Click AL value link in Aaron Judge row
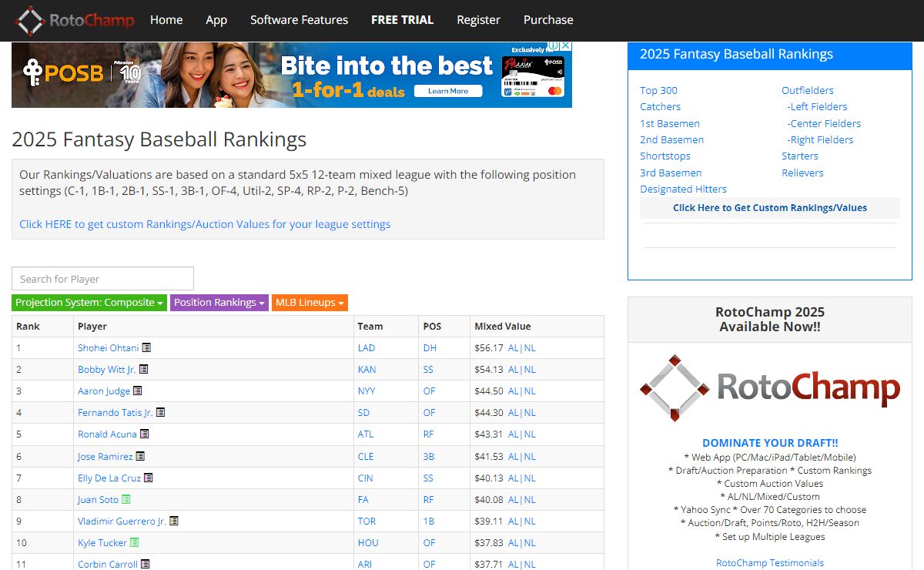The width and height of the screenshot is (924, 570). [x=514, y=391]
